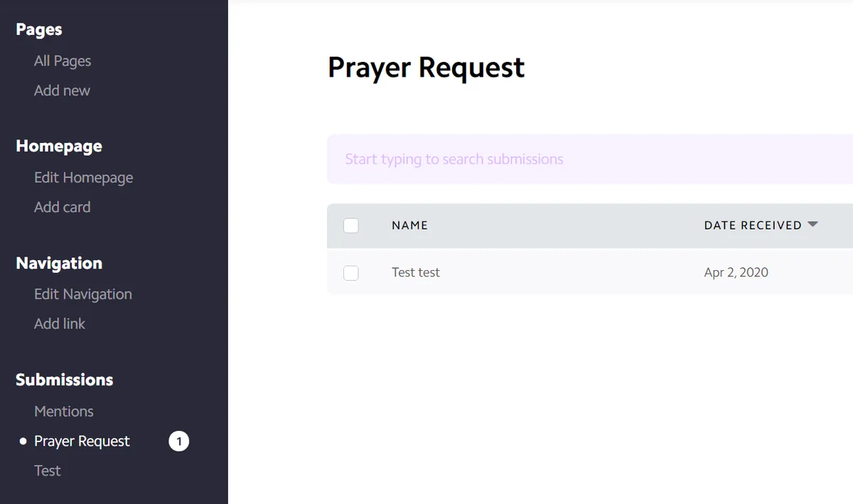
Task: Sort by the Date Received column header
Action: tap(753, 225)
